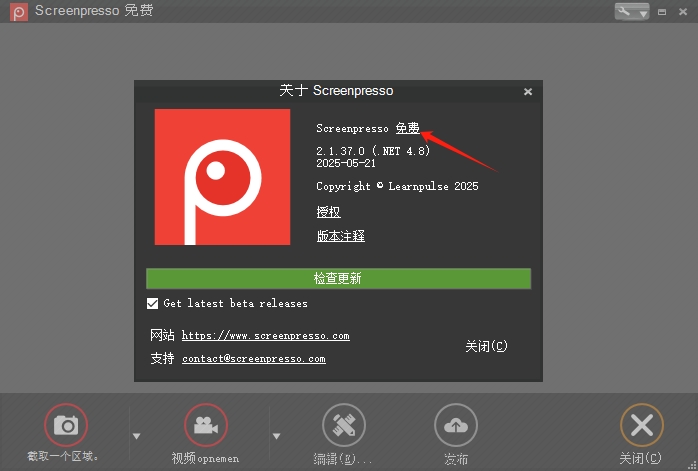Click the 关于 Screenpresso dialog title bar
Image resolution: width=698 pixels, height=471 pixels.
[x=336, y=91]
